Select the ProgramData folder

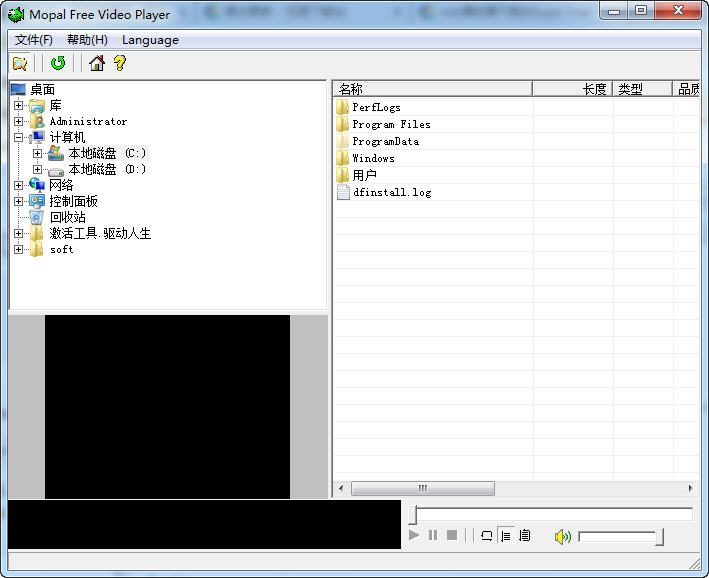(385, 141)
